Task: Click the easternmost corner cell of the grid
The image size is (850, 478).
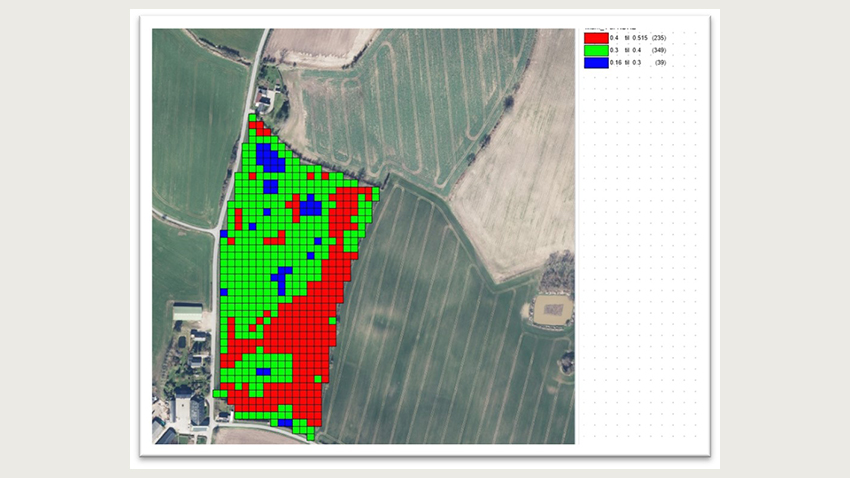Action: [376, 191]
